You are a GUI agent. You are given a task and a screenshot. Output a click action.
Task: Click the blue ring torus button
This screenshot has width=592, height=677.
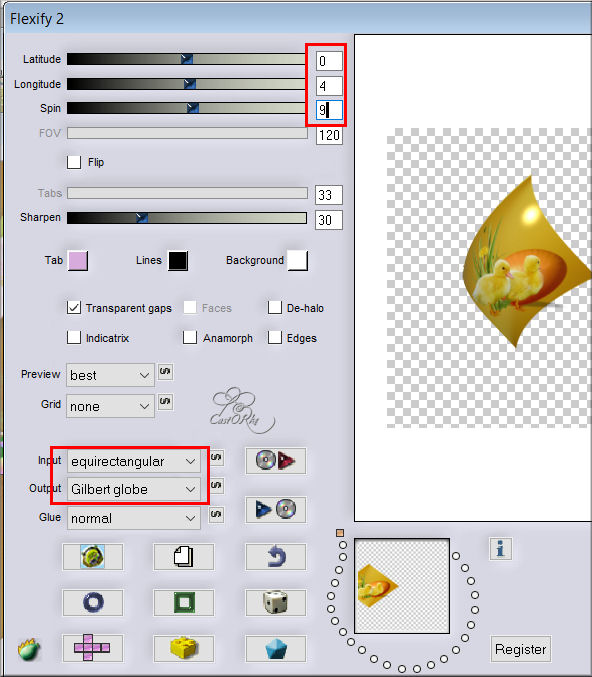[x=92, y=602]
